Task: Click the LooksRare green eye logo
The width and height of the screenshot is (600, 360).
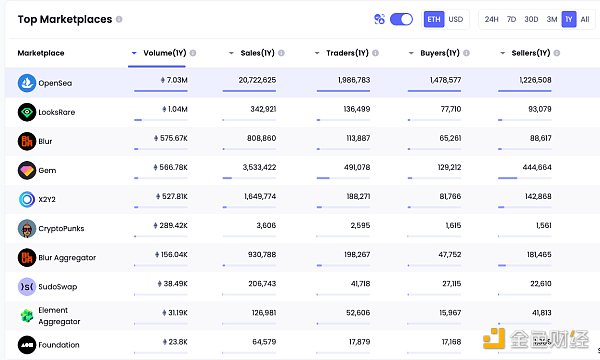Action: click(x=27, y=112)
